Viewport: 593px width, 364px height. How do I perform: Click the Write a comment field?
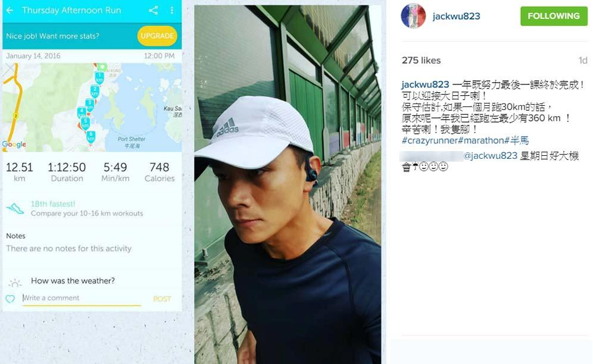coord(82,298)
